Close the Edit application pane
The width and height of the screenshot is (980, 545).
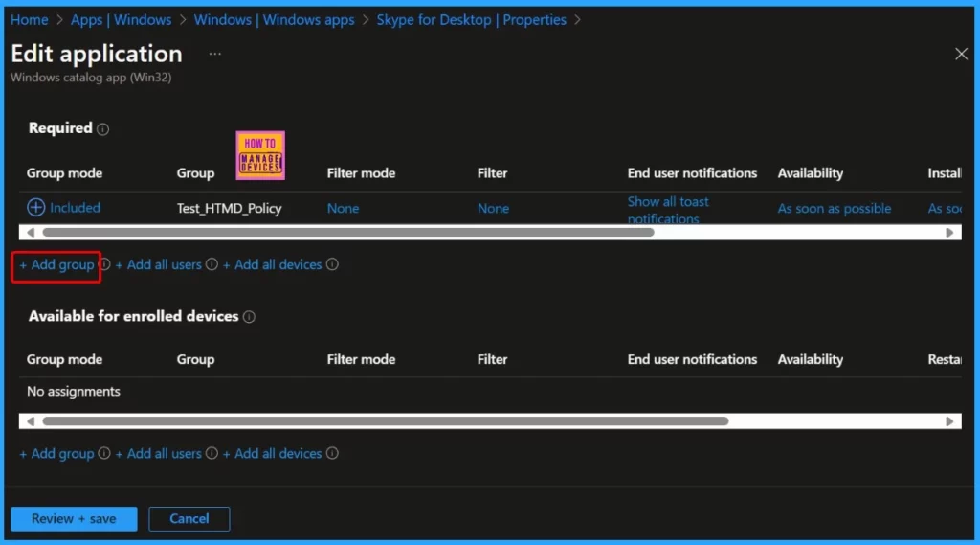tap(961, 54)
